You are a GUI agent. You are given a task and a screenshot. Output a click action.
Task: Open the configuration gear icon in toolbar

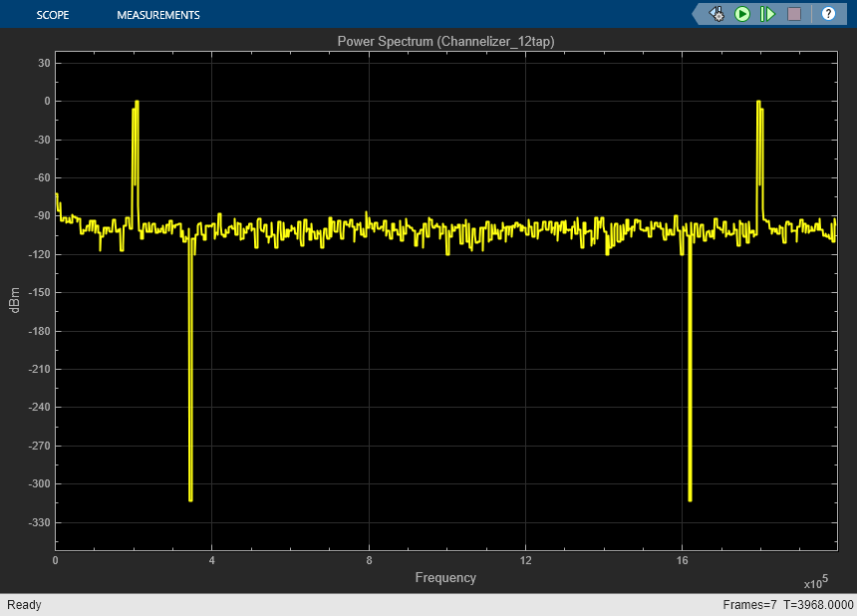tap(716, 14)
